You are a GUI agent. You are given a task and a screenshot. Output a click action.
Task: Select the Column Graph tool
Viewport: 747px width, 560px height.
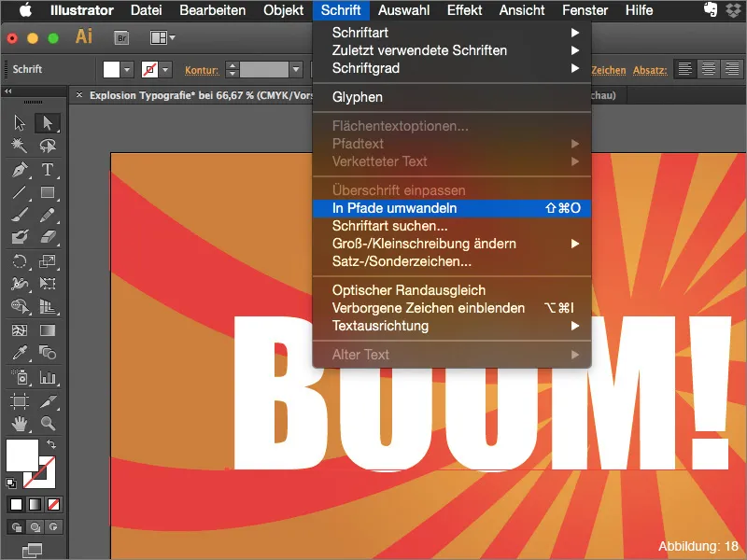[48, 378]
